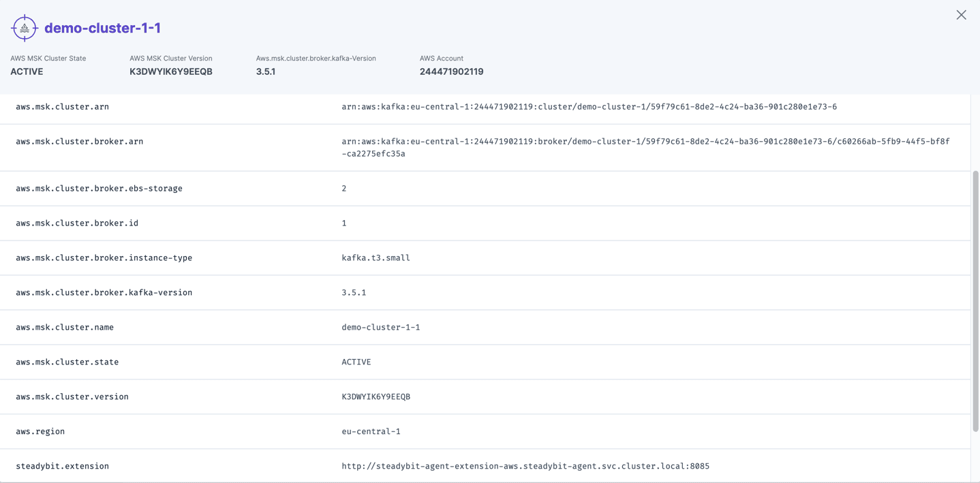Viewport: 980px width, 483px height.
Task: Click the eu-central-1 region value
Action: [x=371, y=431]
